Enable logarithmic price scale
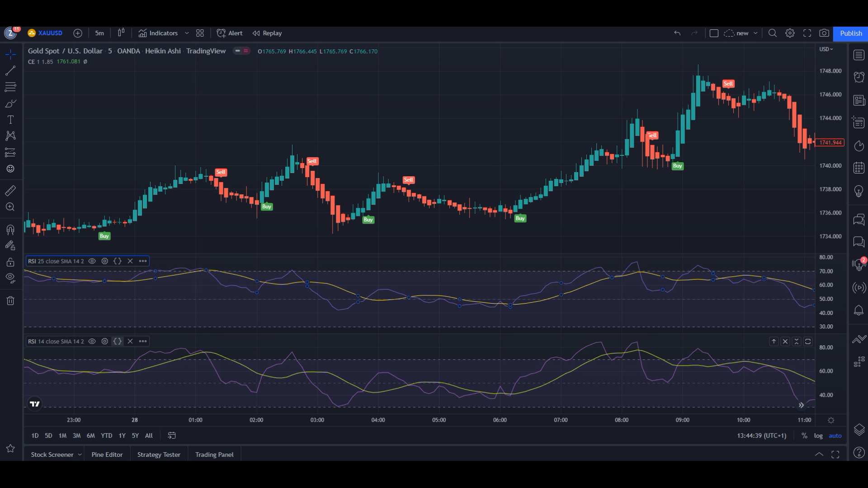The image size is (868, 488). coord(818,436)
